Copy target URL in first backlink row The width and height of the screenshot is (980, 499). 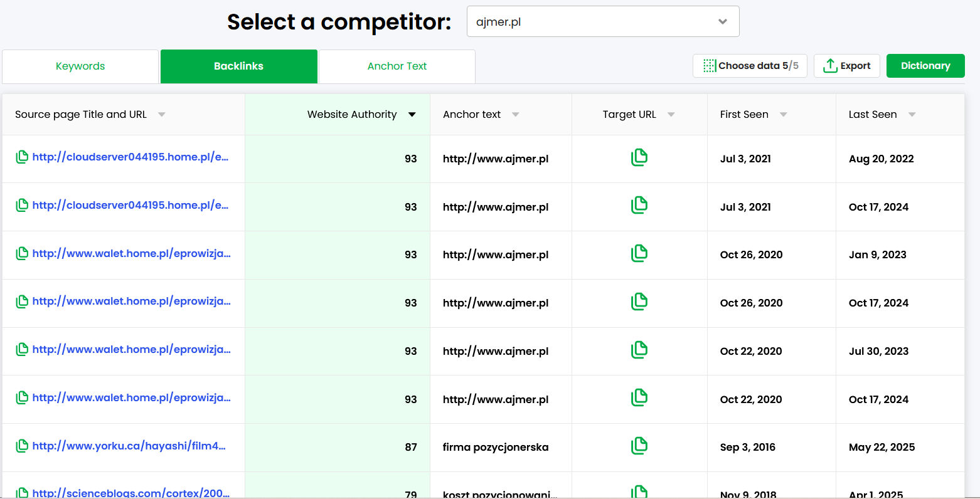point(639,157)
